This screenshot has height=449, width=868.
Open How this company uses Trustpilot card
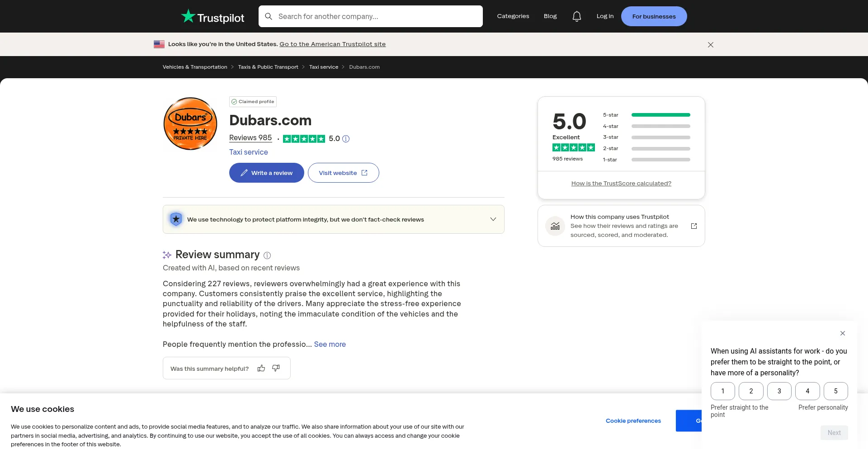click(x=621, y=226)
